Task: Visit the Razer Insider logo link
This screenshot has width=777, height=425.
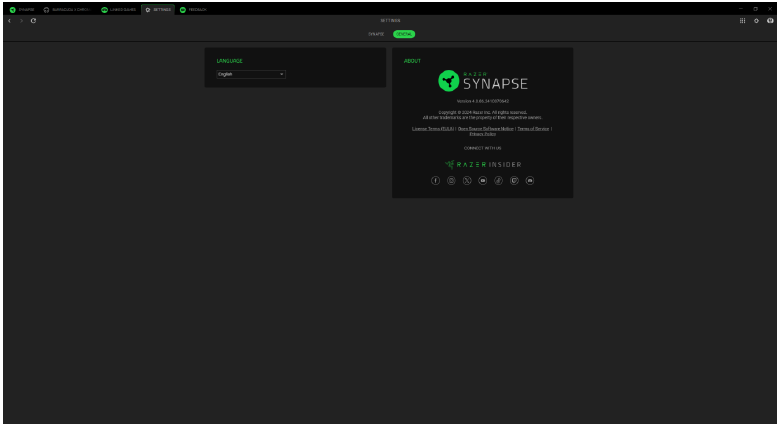Action: coord(483,164)
